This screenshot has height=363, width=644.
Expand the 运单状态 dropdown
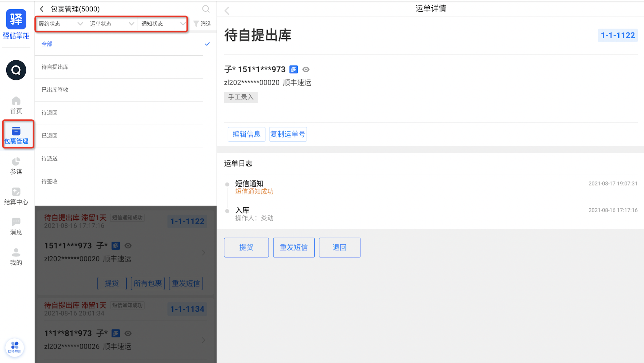[x=112, y=24]
